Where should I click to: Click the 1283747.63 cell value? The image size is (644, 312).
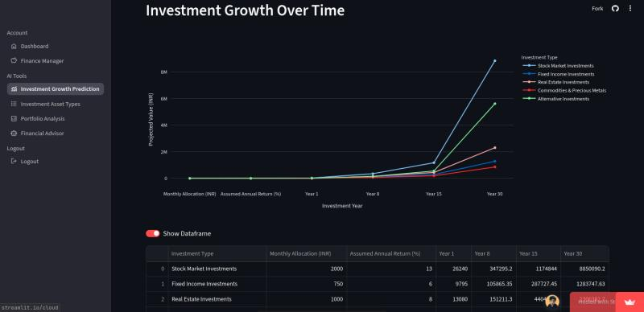pyautogui.click(x=585, y=284)
